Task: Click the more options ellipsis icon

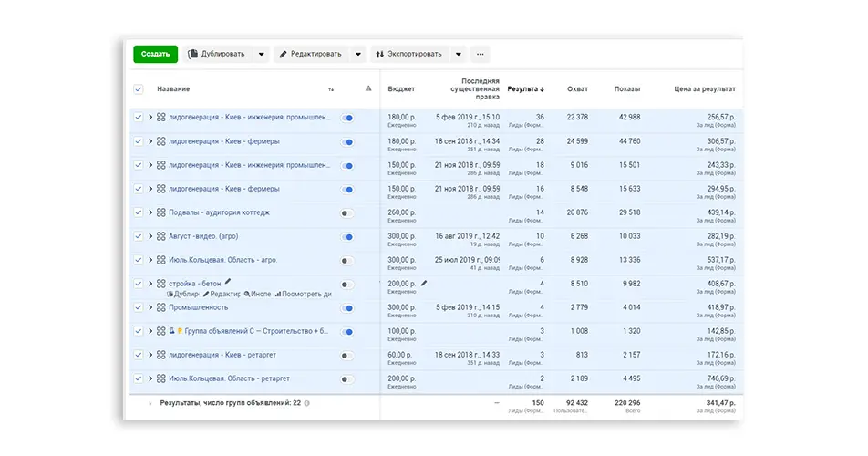Action: tap(480, 54)
